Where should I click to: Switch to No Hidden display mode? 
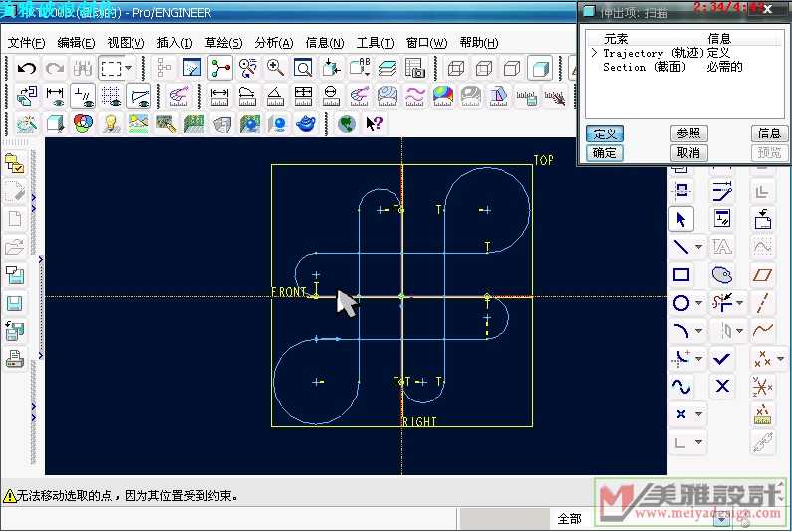point(512,68)
